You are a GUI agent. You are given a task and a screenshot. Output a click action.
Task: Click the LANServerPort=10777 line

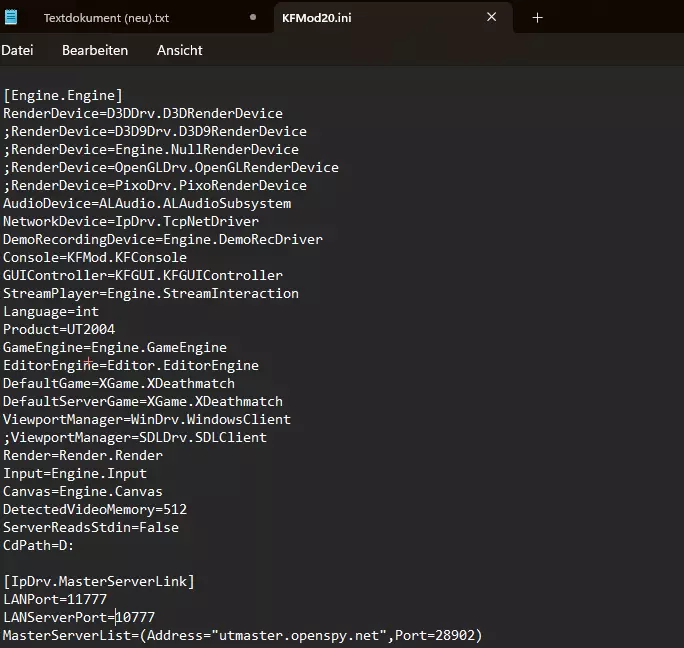tap(79, 617)
